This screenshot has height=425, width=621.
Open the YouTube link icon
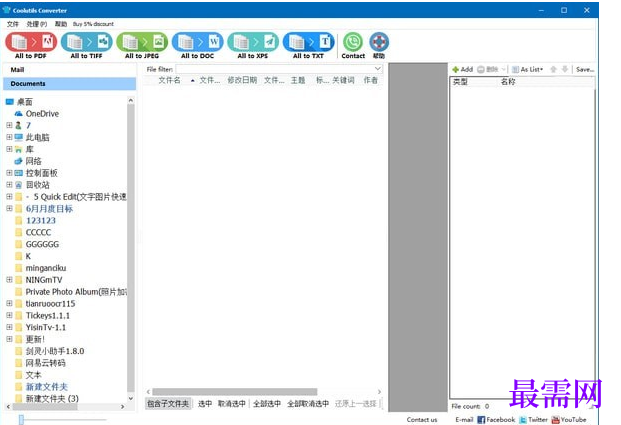[x=556, y=419]
